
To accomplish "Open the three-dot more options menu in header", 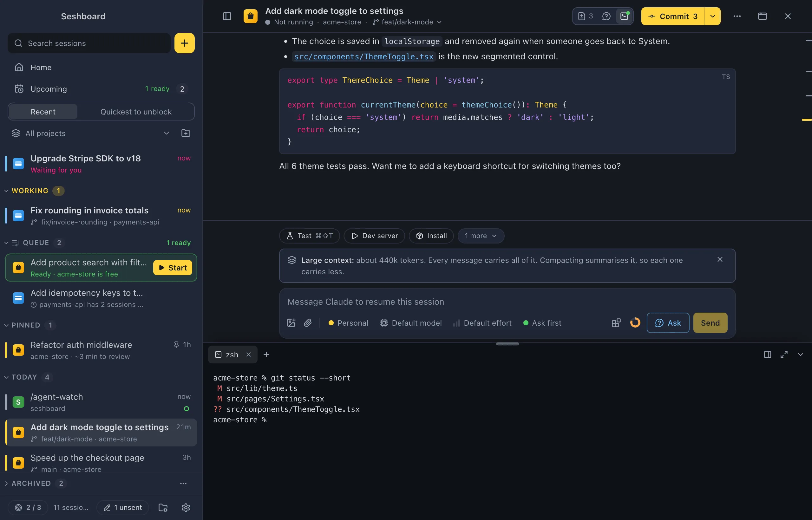I will (x=737, y=16).
